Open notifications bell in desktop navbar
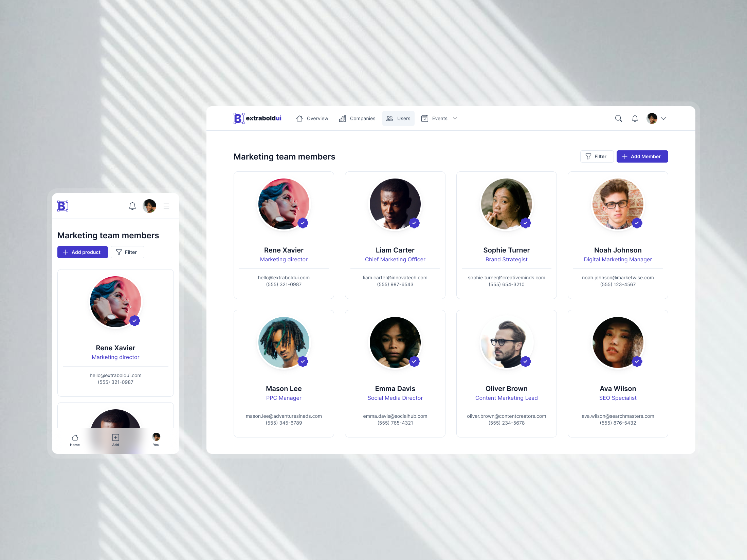The image size is (747, 560). 635,118
